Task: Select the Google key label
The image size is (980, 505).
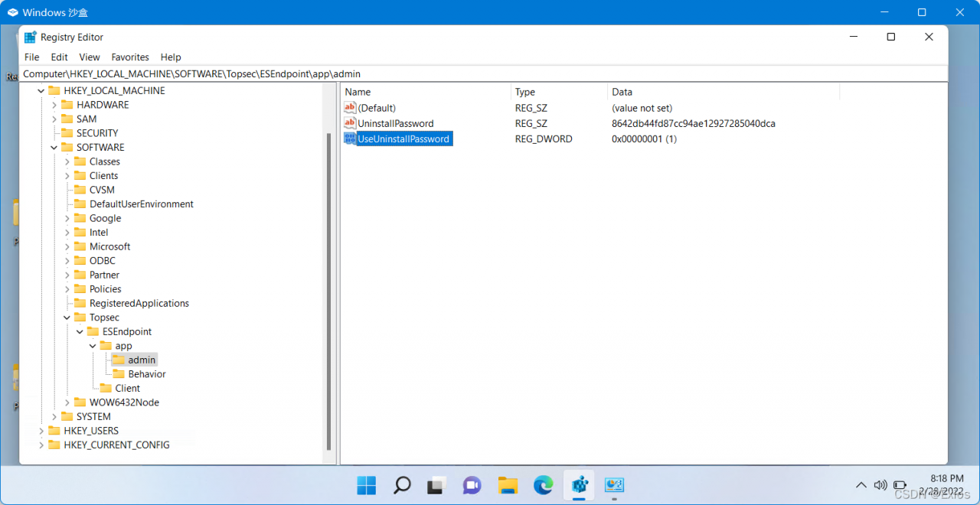Action: (105, 218)
